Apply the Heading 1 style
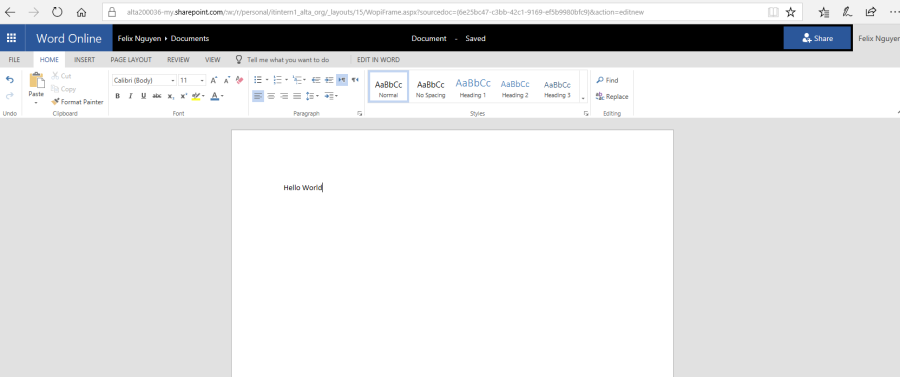The image size is (900, 377). [473, 87]
